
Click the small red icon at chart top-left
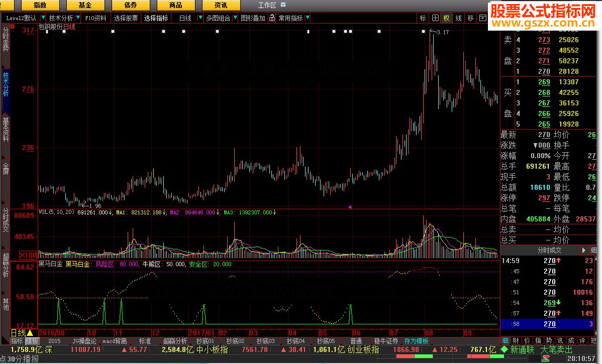click(x=13, y=26)
